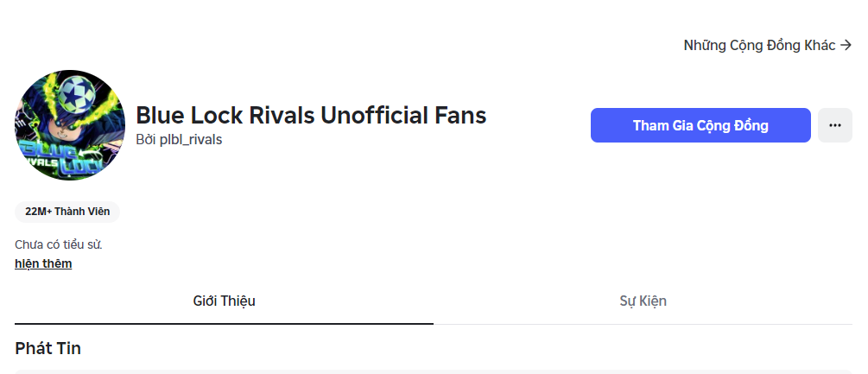Expand the bio with hiện thêm

43,263
